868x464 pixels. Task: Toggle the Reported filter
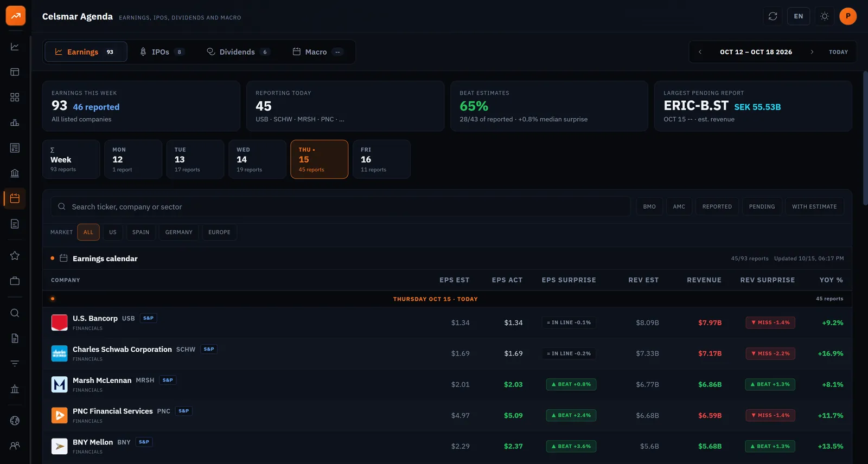pos(717,207)
